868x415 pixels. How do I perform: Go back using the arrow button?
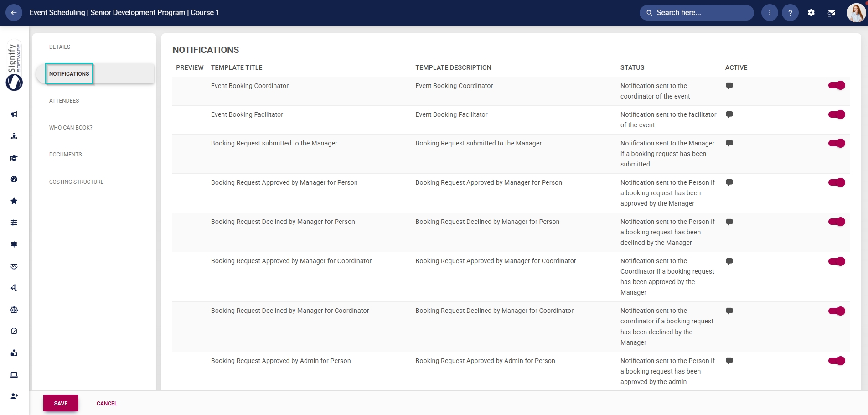click(14, 13)
